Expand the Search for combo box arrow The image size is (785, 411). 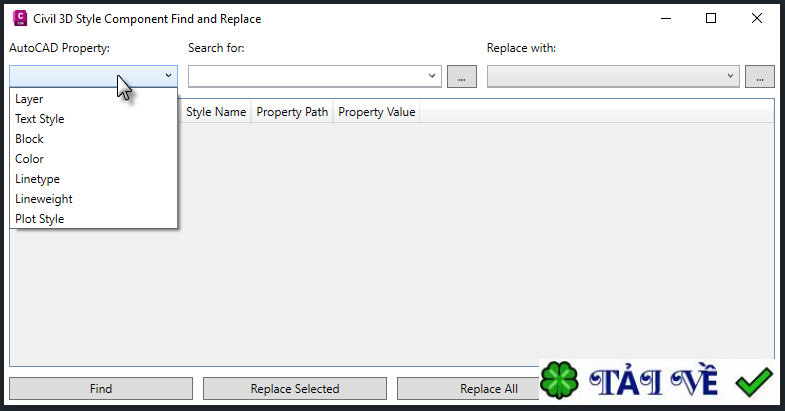(x=432, y=76)
